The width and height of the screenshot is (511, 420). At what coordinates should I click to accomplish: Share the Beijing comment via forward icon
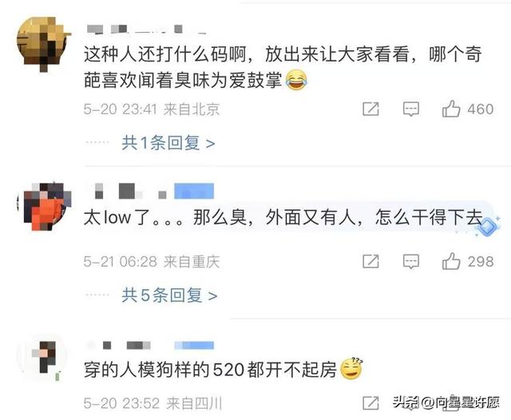point(370,109)
